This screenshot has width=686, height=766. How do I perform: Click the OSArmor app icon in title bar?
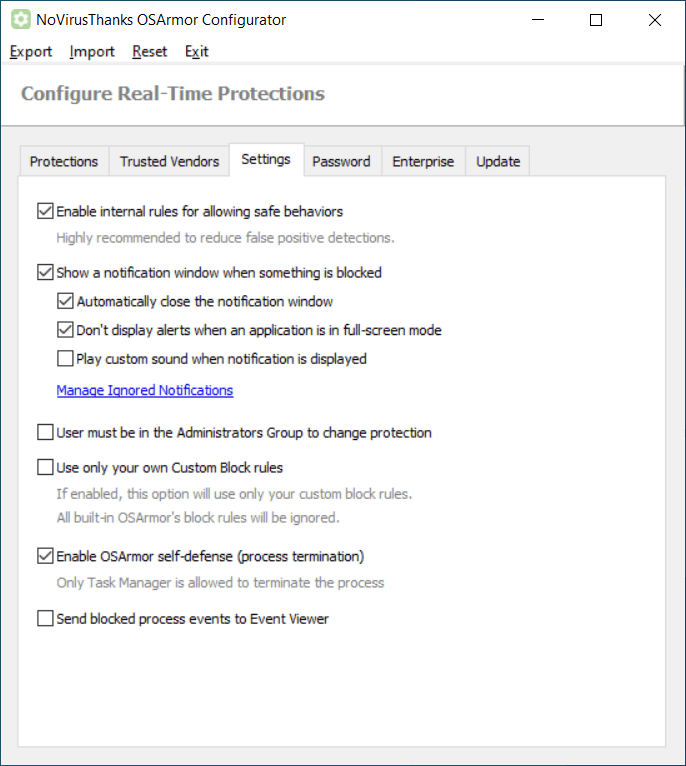(20, 20)
